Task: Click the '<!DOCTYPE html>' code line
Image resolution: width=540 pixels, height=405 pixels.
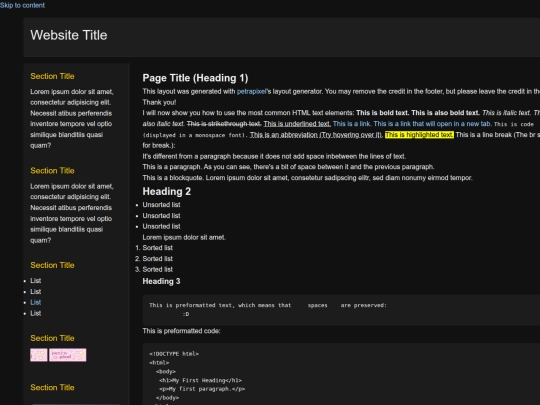Action: tap(174, 354)
